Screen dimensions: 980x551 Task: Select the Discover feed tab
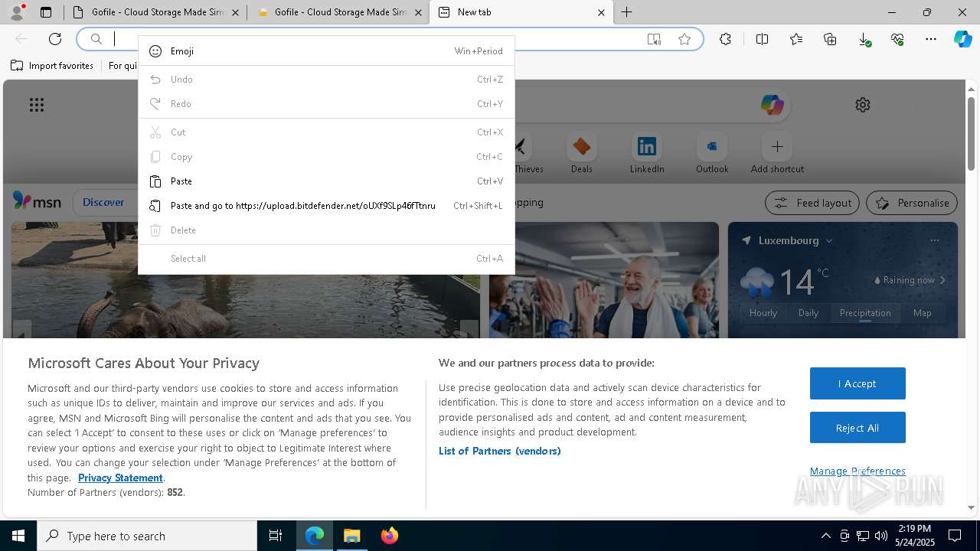click(x=103, y=202)
